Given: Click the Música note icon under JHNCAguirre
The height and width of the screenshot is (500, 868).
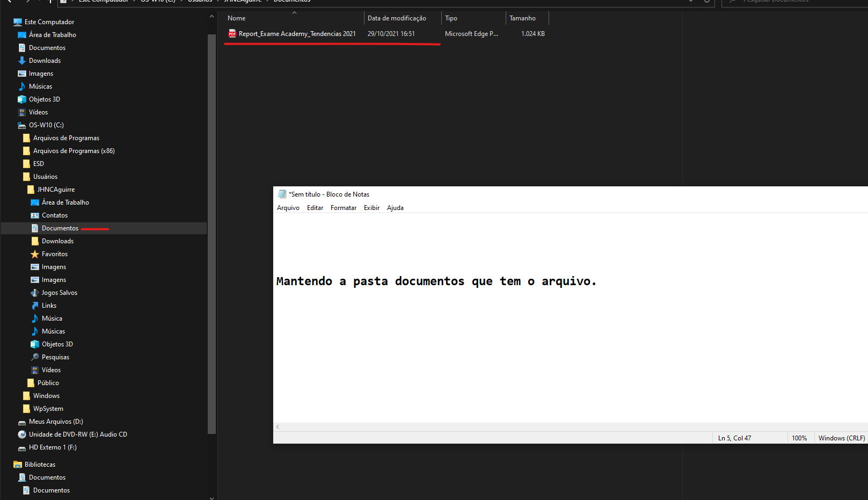Looking at the screenshot, I should pyautogui.click(x=35, y=318).
